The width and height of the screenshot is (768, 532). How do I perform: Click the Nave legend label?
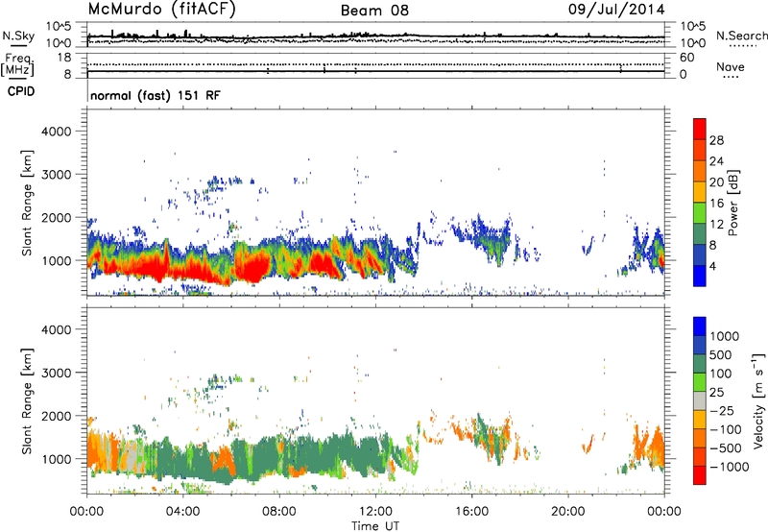(x=730, y=66)
